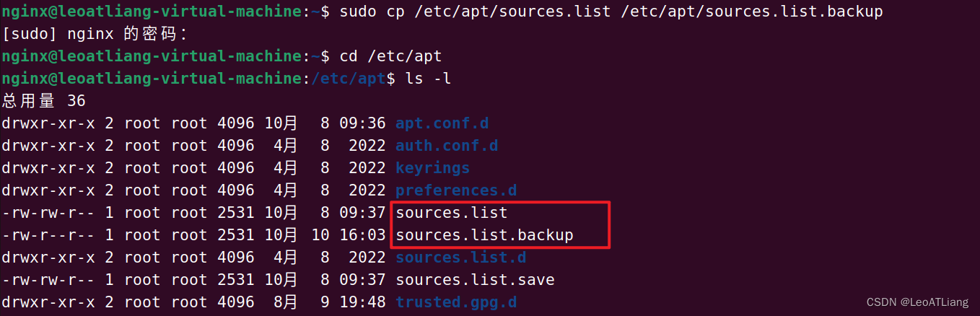Screen dimensions: 980x316
Task: Click the sources.list.save file name
Action: click(x=475, y=280)
